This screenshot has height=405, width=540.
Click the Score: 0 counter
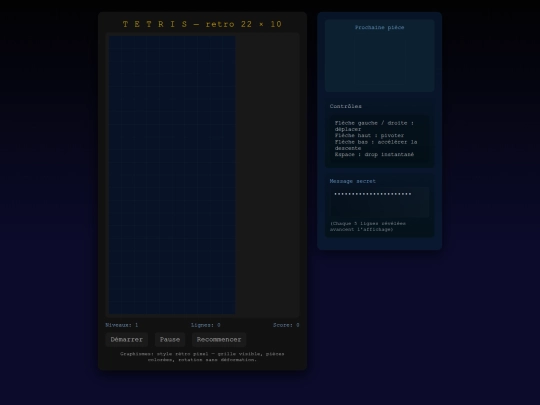[286, 325]
